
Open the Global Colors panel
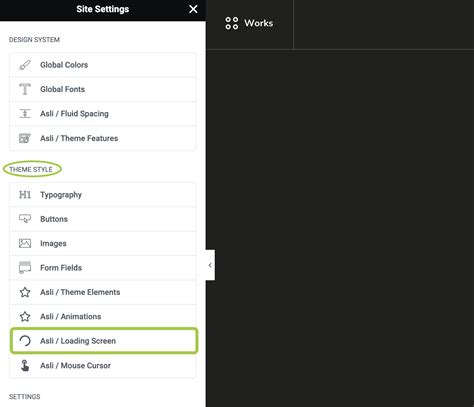pyautogui.click(x=103, y=65)
